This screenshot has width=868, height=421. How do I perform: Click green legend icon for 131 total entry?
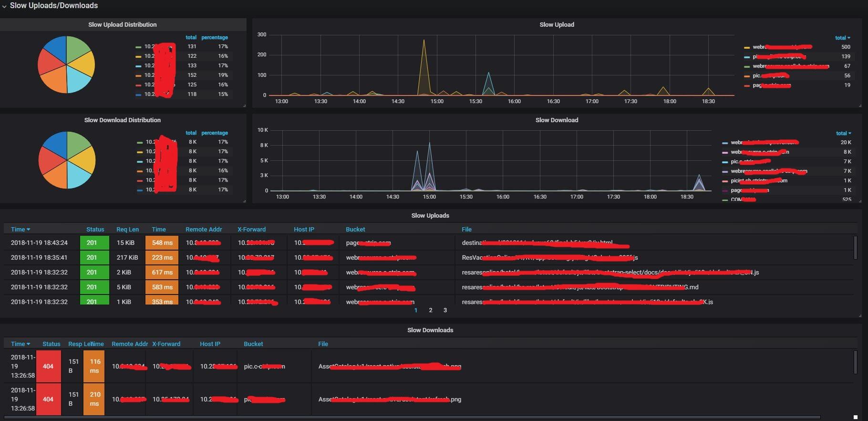[x=138, y=47]
